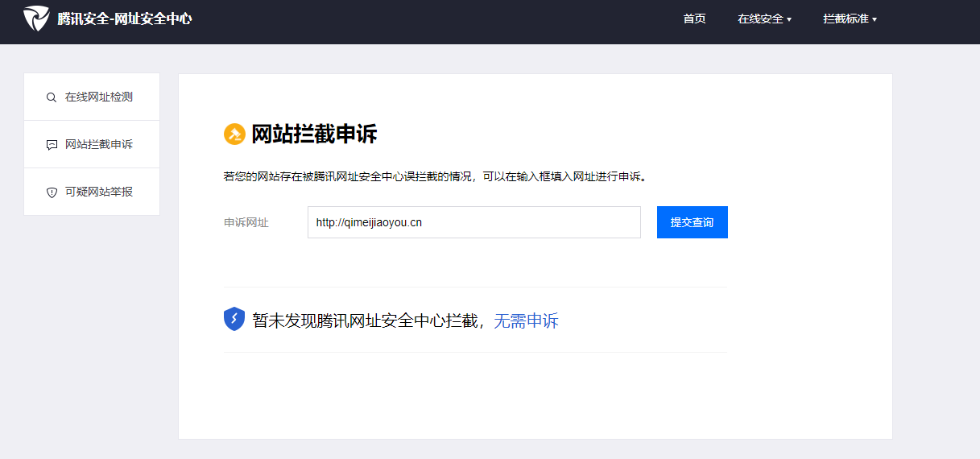980x459 pixels.
Task: Expand the 在线安全 dropdown menu
Action: (x=764, y=19)
